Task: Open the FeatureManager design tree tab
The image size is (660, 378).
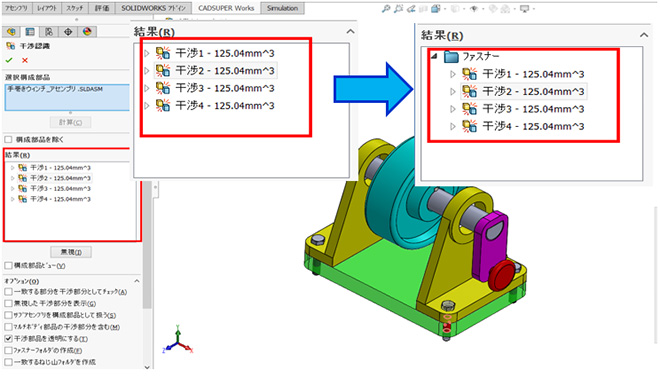Action: (x=11, y=32)
